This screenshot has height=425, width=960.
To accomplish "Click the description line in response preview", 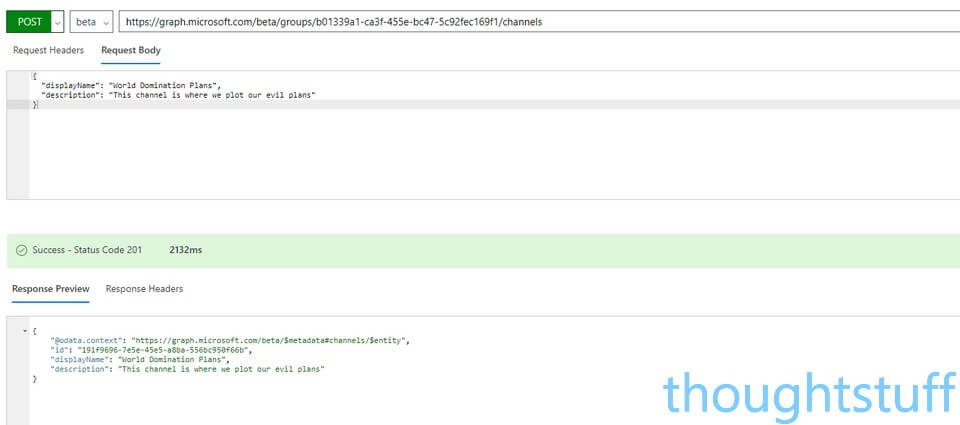I will pyautogui.click(x=187, y=369).
